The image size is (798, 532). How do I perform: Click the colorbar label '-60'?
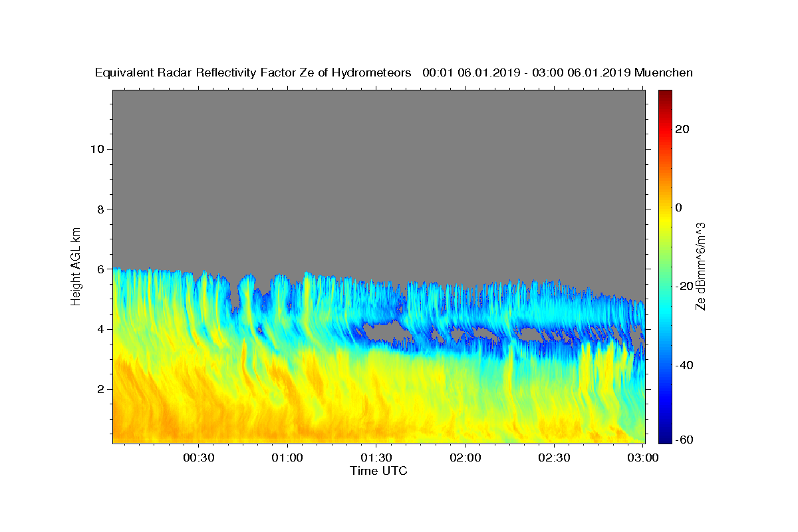tap(683, 440)
